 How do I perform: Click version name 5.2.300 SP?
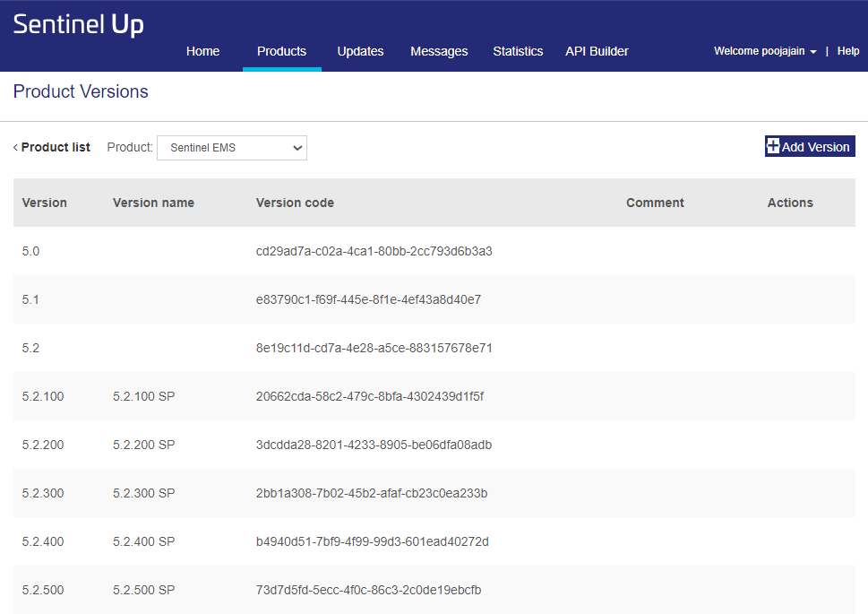click(144, 493)
